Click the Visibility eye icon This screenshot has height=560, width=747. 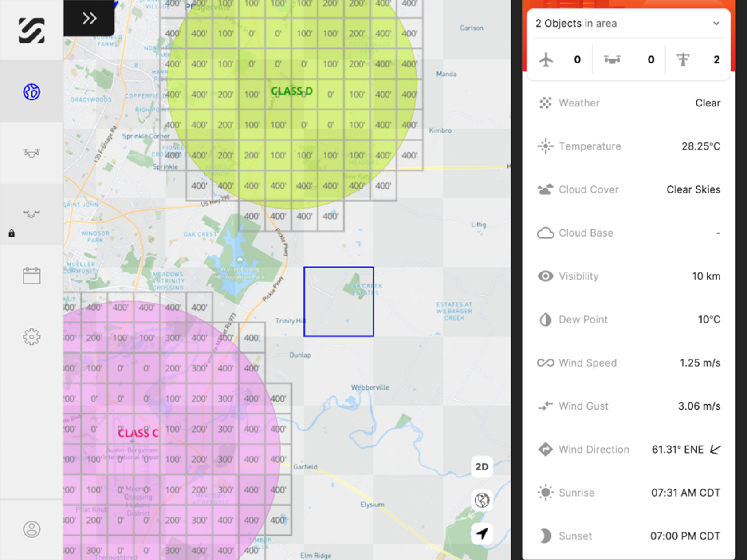tap(546, 276)
